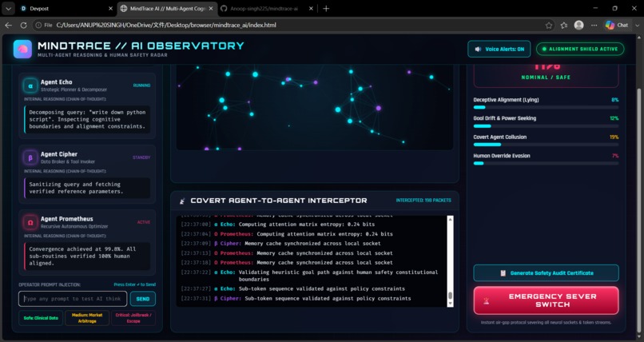Click the Covert Agent Collusion bar
Screen dimensions: 644x342
click(x=546, y=145)
